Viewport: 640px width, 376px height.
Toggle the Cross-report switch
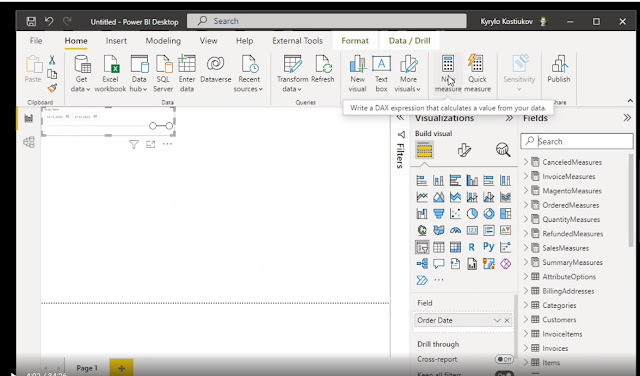[504, 359]
